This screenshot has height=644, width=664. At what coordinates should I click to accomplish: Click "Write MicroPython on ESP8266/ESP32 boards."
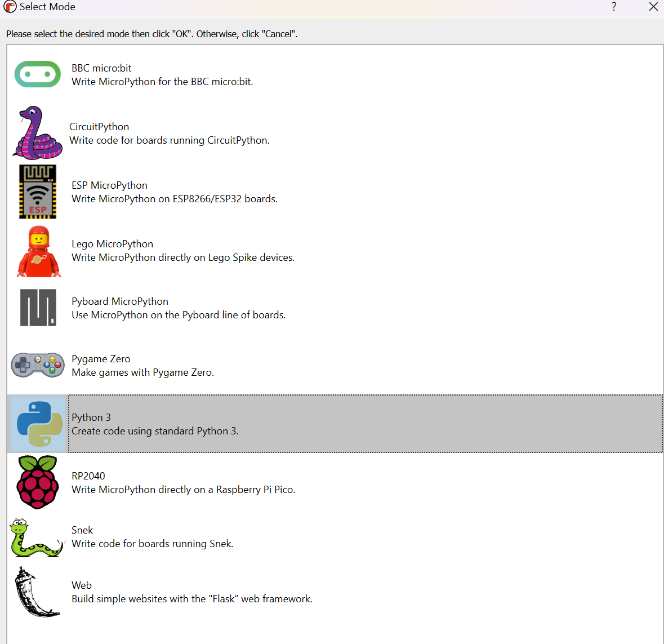(x=175, y=199)
